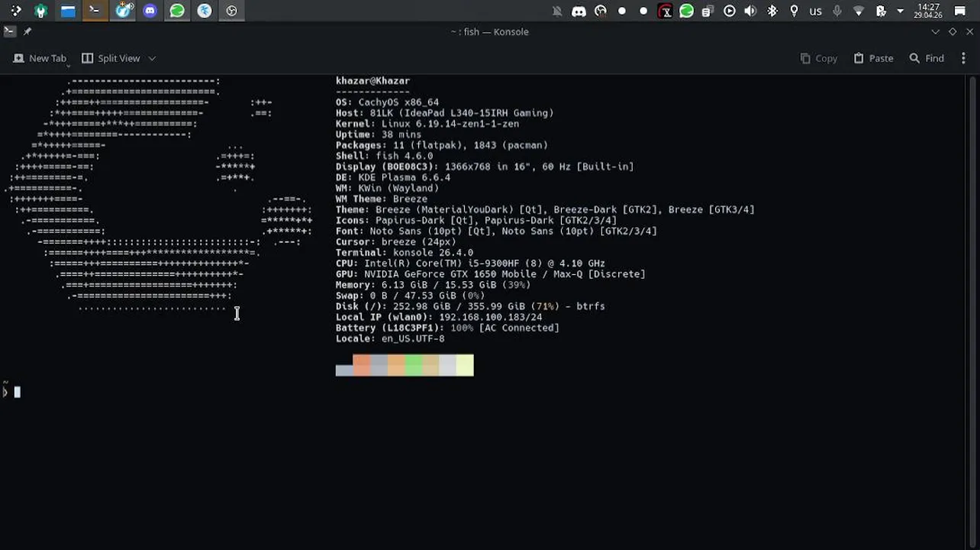Open the red X tray icon
Viewport: 980px width, 550px height.
click(x=665, y=11)
